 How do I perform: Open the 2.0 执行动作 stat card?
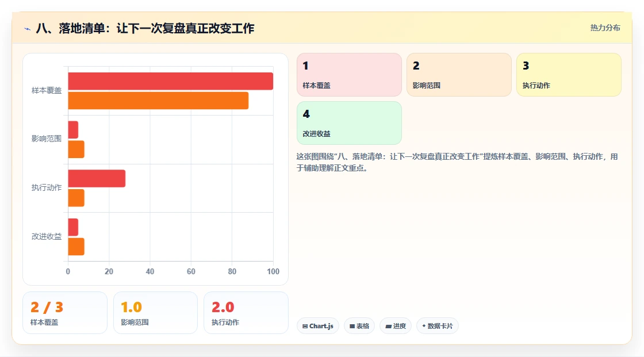(246, 313)
